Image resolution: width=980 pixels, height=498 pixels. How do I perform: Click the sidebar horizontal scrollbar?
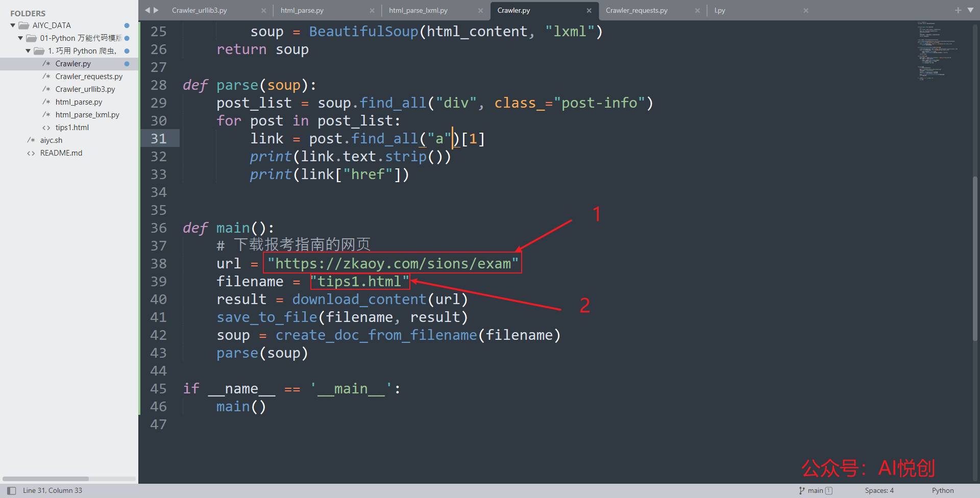click(x=45, y=479)
